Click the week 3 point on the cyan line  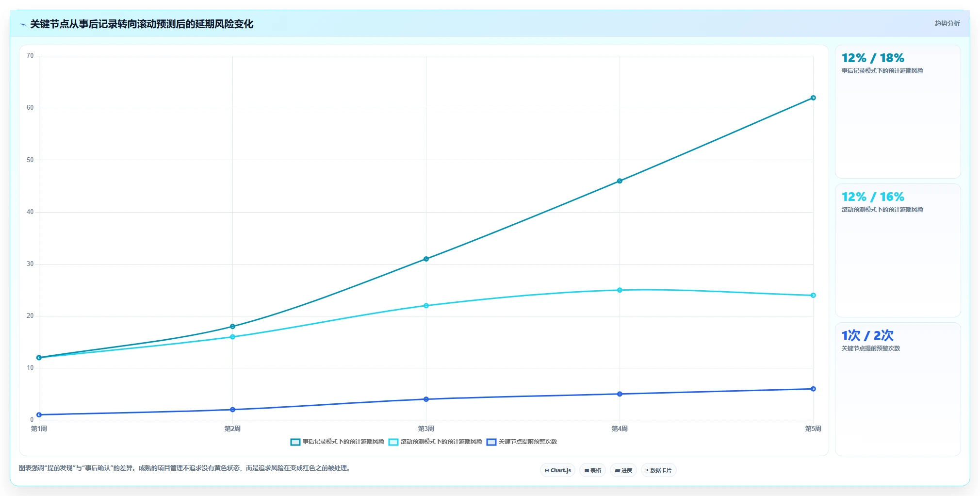coord(426,306)
